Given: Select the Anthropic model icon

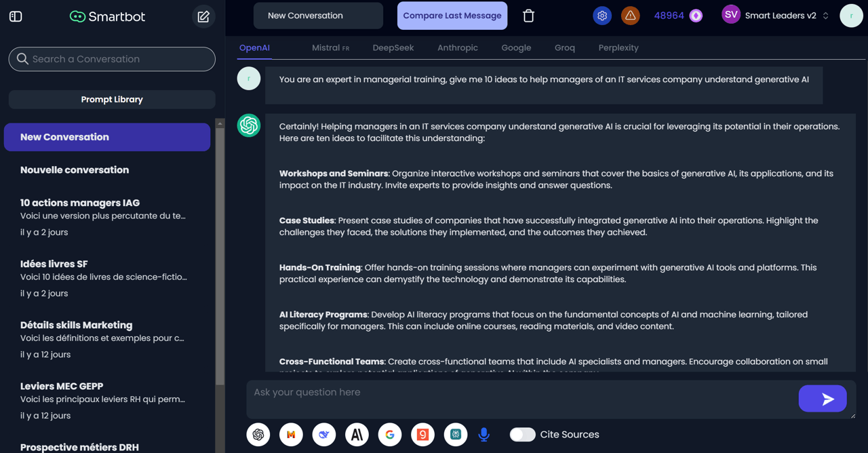Looking at the screenshot, I should coord(357,434).
